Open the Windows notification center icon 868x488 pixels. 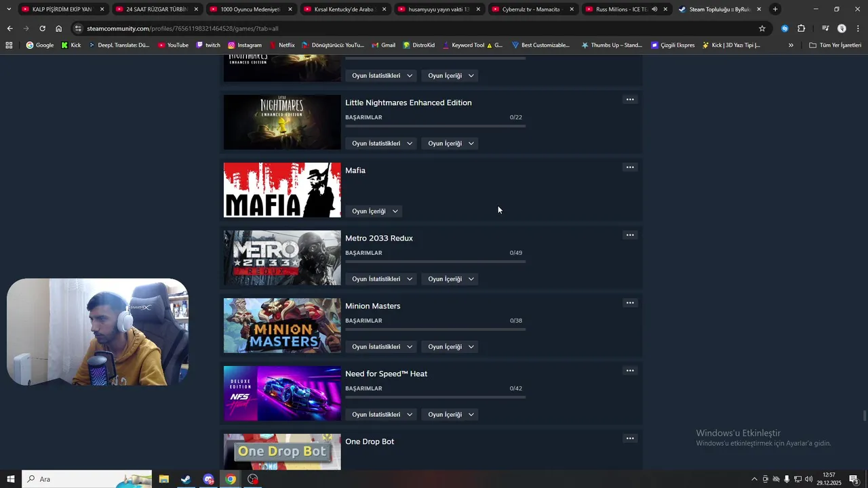coord(854,479)
